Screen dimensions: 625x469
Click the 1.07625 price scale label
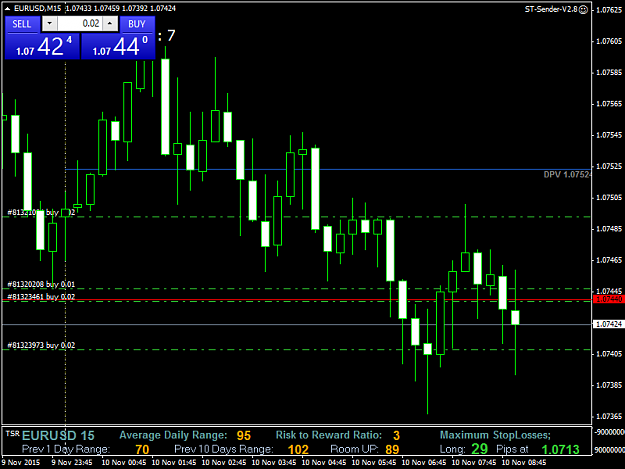point(609,10)
